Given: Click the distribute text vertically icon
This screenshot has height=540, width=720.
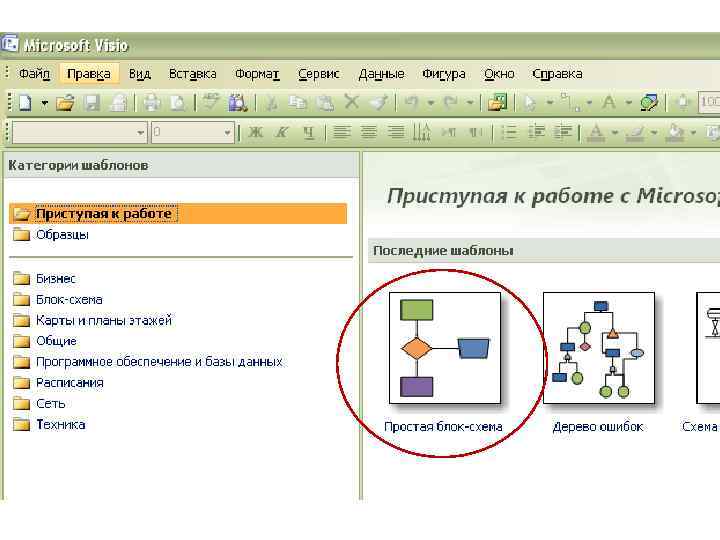Looking at the screenshot, I should coord(422,132).
